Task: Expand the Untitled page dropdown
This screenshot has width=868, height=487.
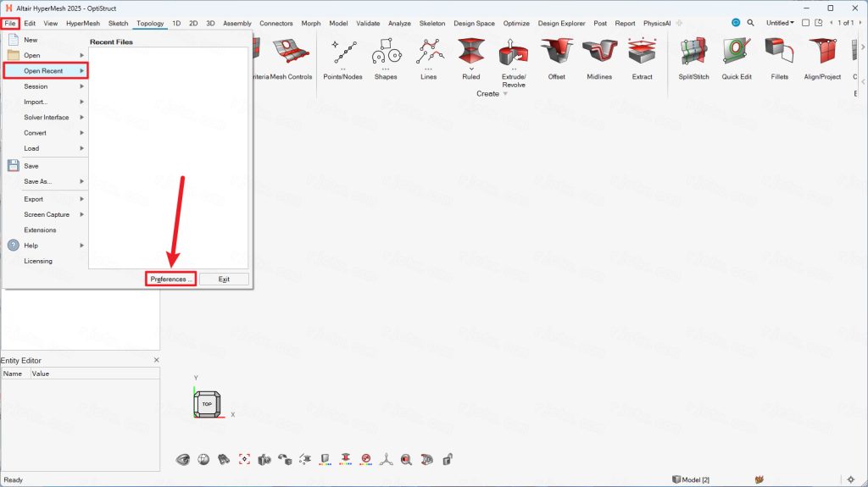Action: click(780, 23)
